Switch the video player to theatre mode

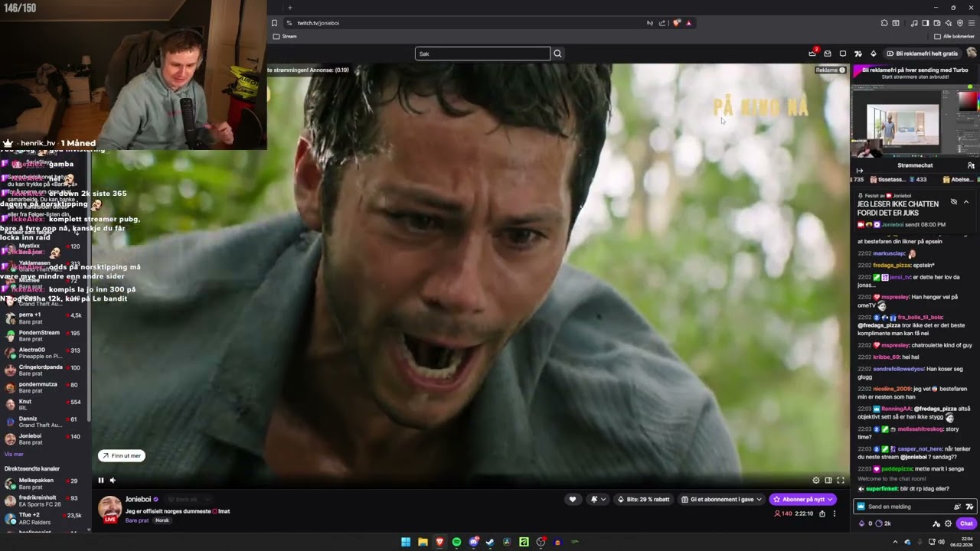[828, 480]
